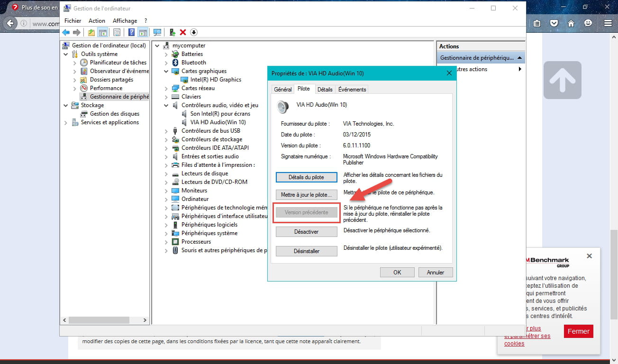The height and width of the screenshot is (364, 618).
Task: Click the blue Back arrow in the Gestion de l'ordinateur toolbar
Action: pos(66,32)
